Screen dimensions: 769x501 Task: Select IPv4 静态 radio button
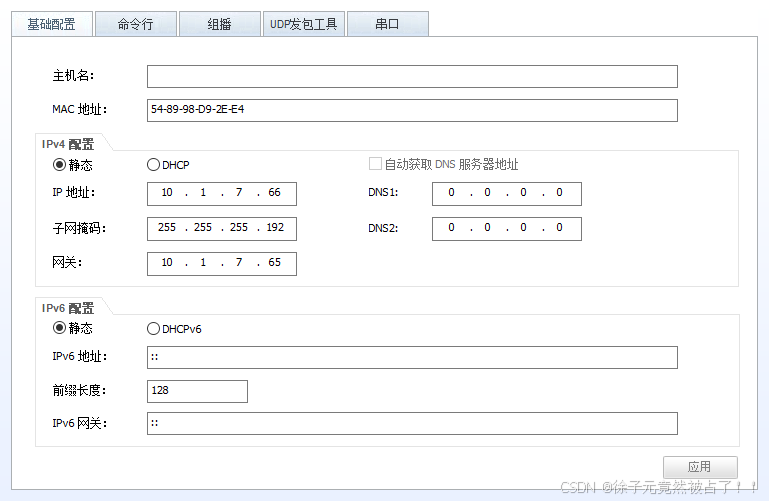pos(59,165)
